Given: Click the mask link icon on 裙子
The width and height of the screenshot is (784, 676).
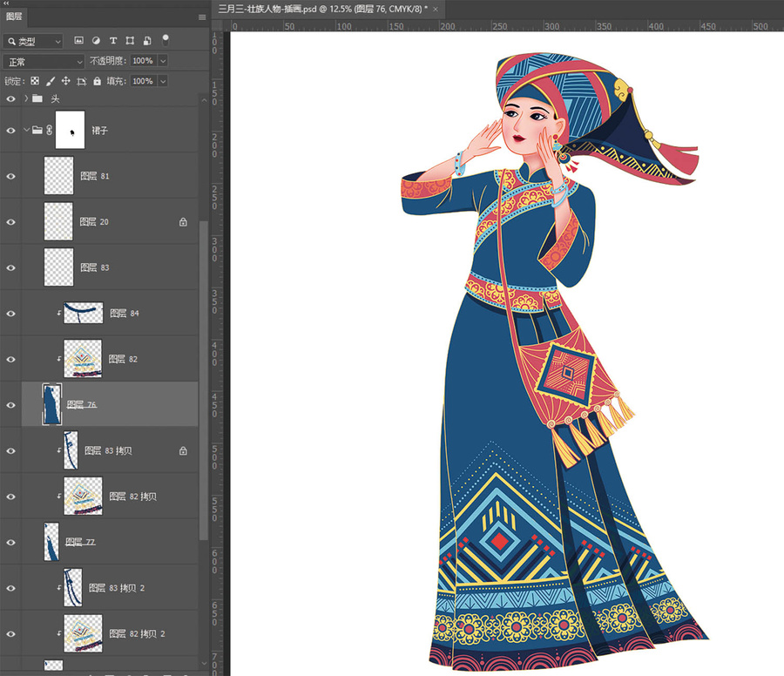Looking at the screenshot, I should [49, 131].
